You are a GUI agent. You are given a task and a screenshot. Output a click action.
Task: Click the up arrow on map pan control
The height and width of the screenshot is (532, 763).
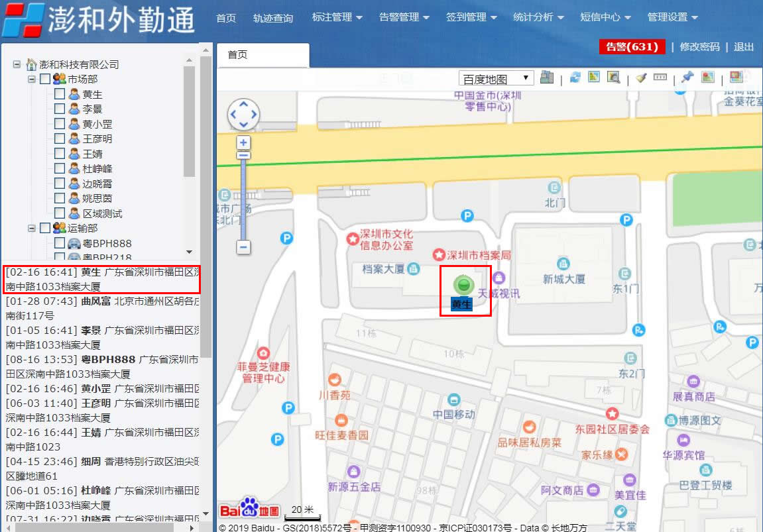243,104
